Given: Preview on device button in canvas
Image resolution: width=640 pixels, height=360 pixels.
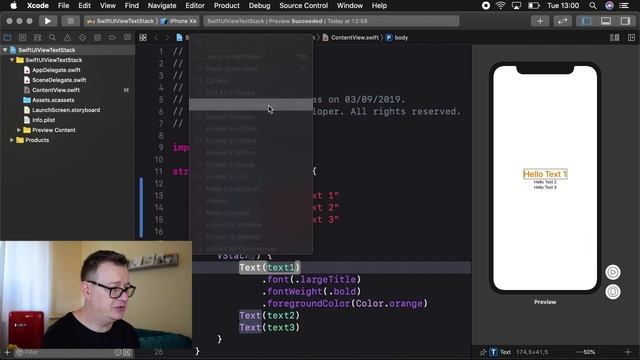Looking at the screenshot, I should (613, 292).
